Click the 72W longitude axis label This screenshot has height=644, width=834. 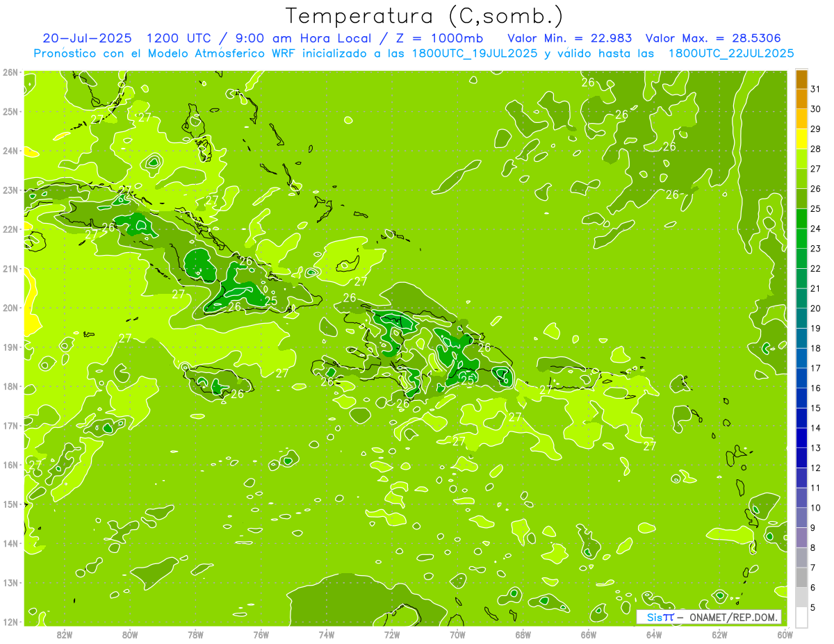point(392,635)
